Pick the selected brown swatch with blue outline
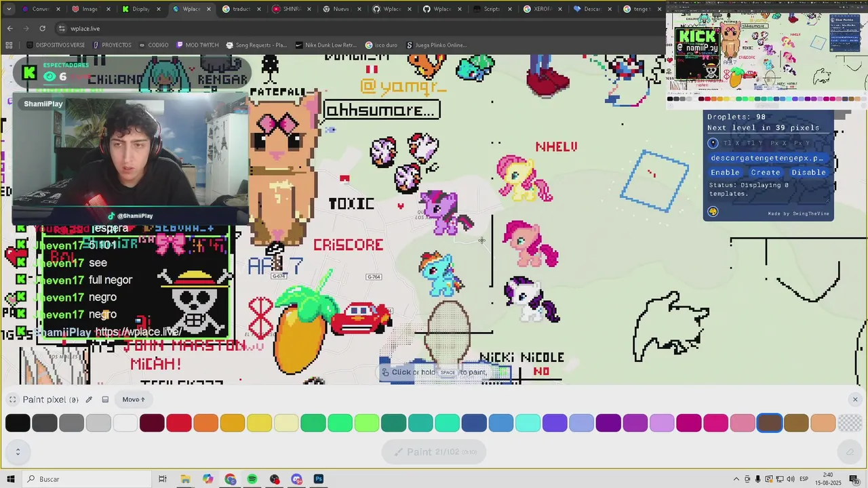868x488 pixels. coord(770,424)
